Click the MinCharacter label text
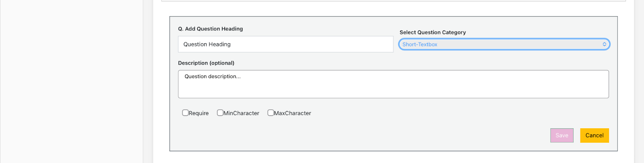 pos(242,113)
